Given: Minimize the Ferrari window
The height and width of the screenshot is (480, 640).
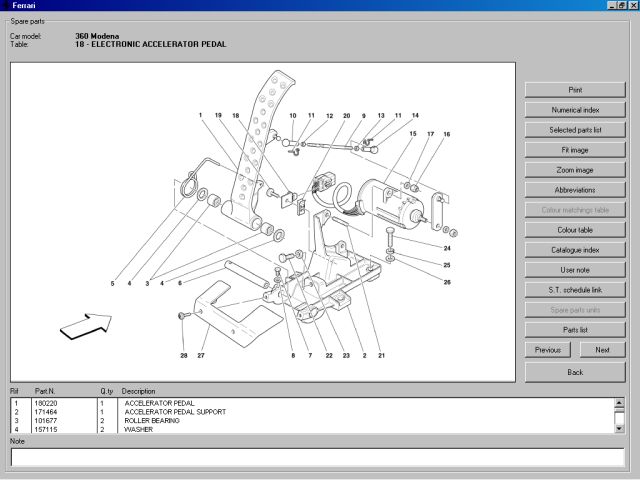Looking at the screenshot, I should pos(612,5).
